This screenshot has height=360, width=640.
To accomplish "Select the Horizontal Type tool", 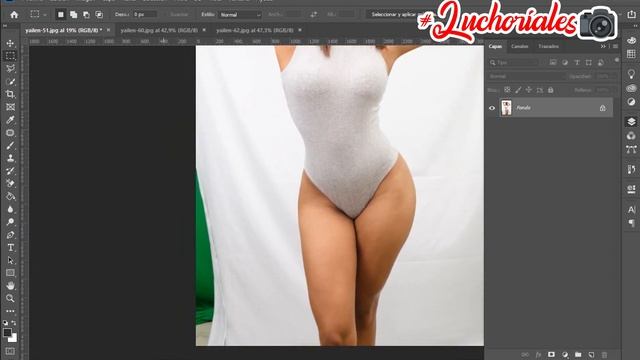I will pyautogui.click(x=10, y=248).
